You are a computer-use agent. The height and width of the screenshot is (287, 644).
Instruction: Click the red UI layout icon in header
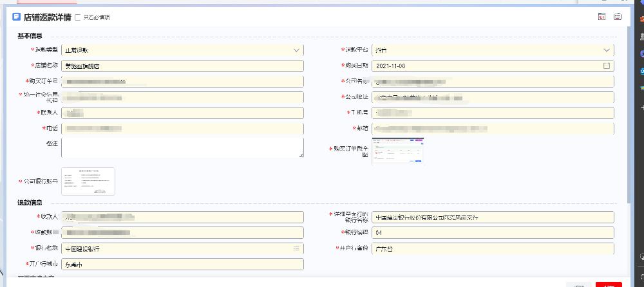[601, 17]
